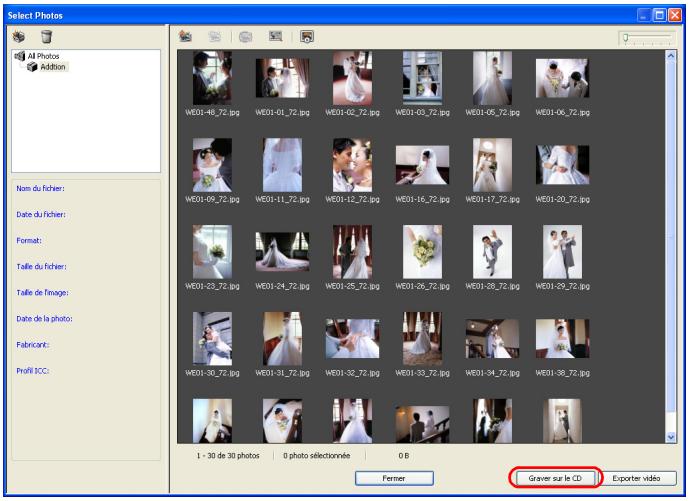The height and width of the screenshot is (501, 689).
Task: Click the 'Date de la photo:' label
Action: click(44, 319)
